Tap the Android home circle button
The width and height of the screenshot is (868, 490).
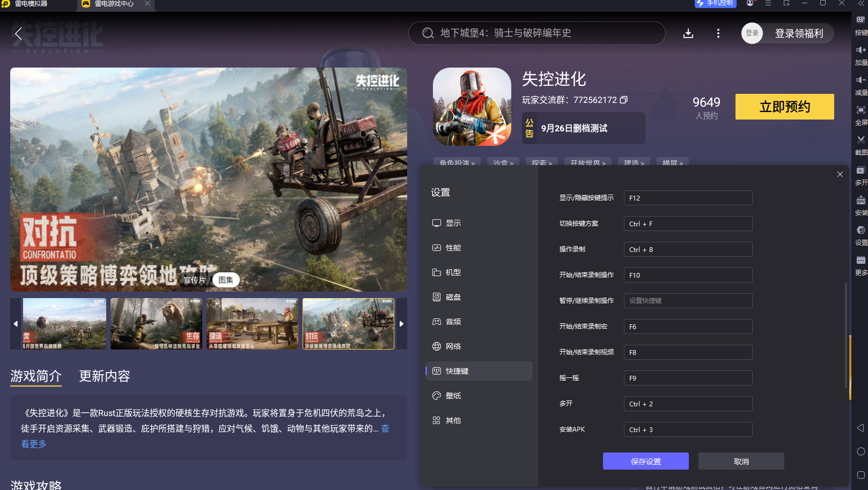[x=860, y=451]
